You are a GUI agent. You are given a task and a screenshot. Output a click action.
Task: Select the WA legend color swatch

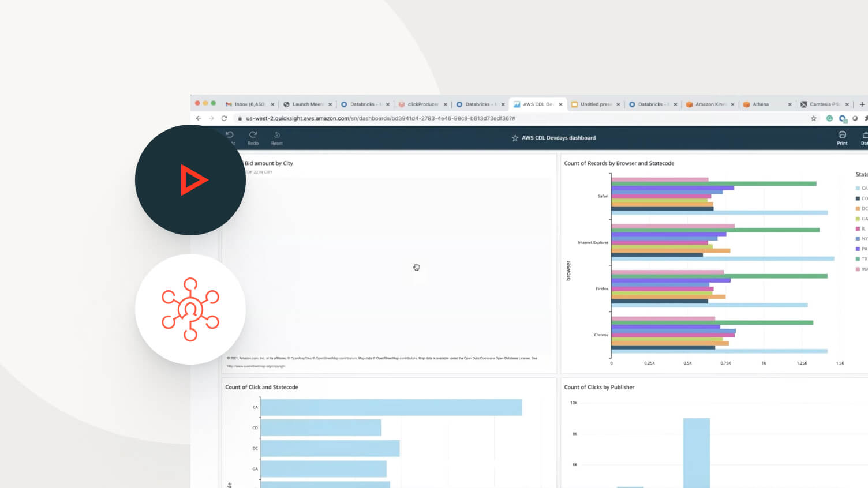[858, 269]
